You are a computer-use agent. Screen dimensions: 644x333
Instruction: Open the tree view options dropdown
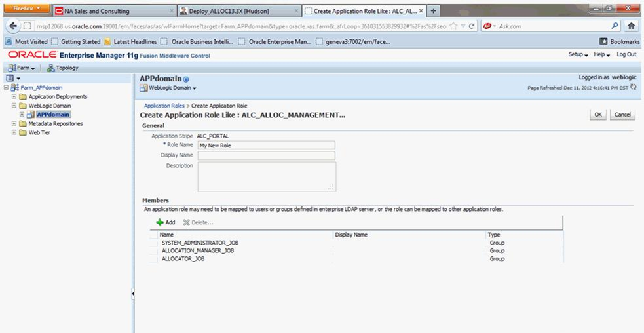tap(14, 78)
